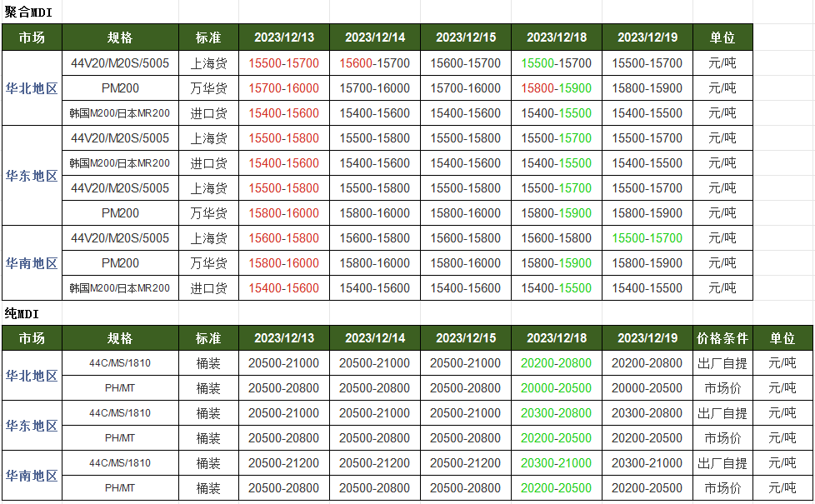The height and width of the screenshot is (504, 815).
Task: Click the "纯MDI" section title
Action: (x=22, y=313)
